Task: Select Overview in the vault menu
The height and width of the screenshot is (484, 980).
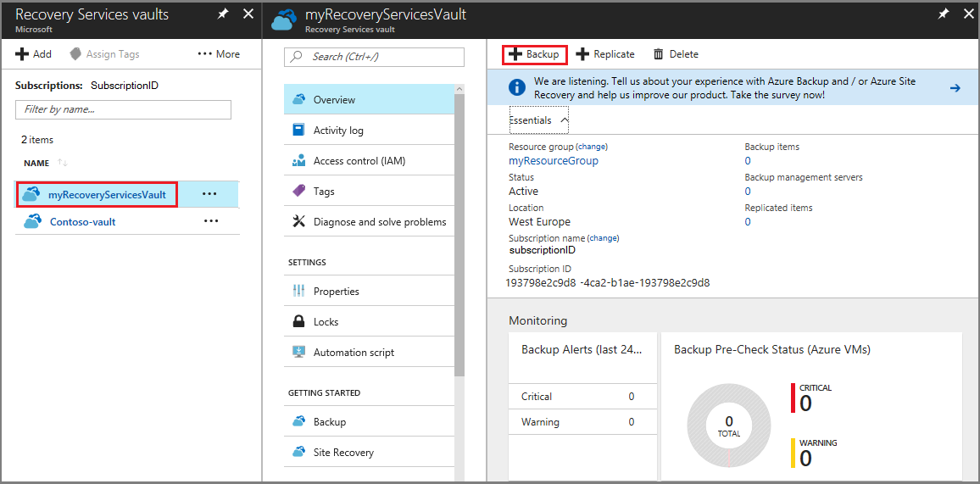Action: click(370, 99)
